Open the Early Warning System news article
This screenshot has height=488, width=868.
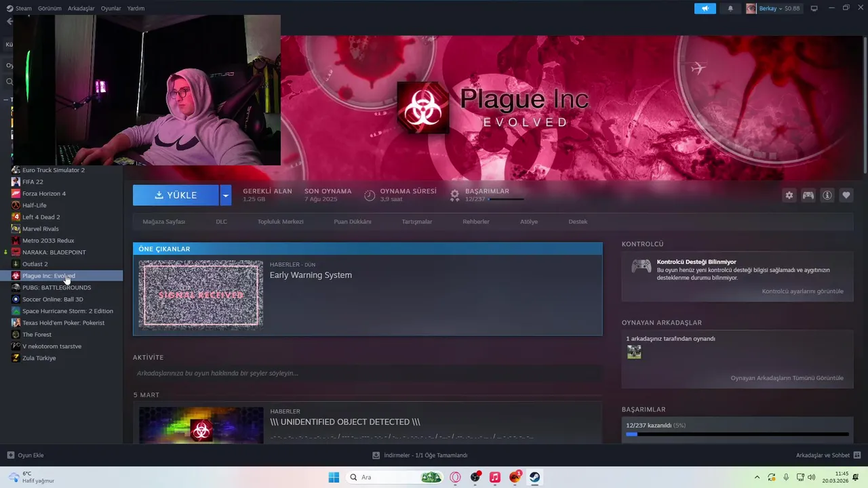(x=311, y=275)
